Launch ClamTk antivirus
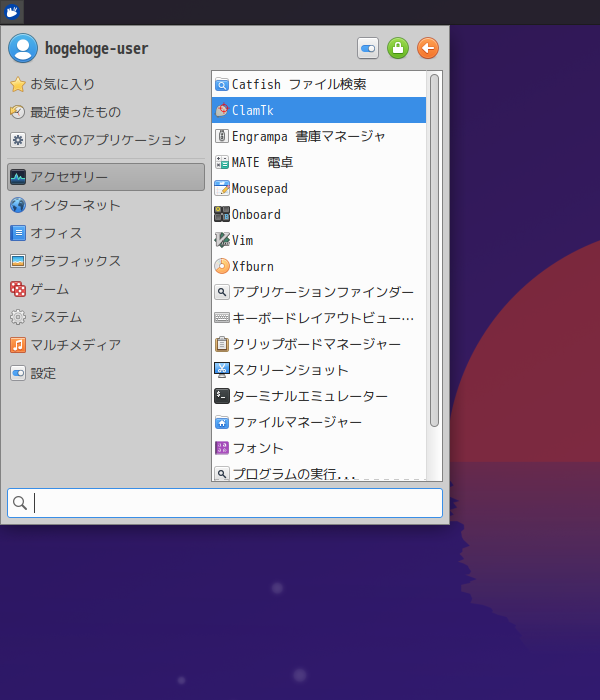Image resolution: width=600 pixels, height=700 pixels. [x=319, y=110]
